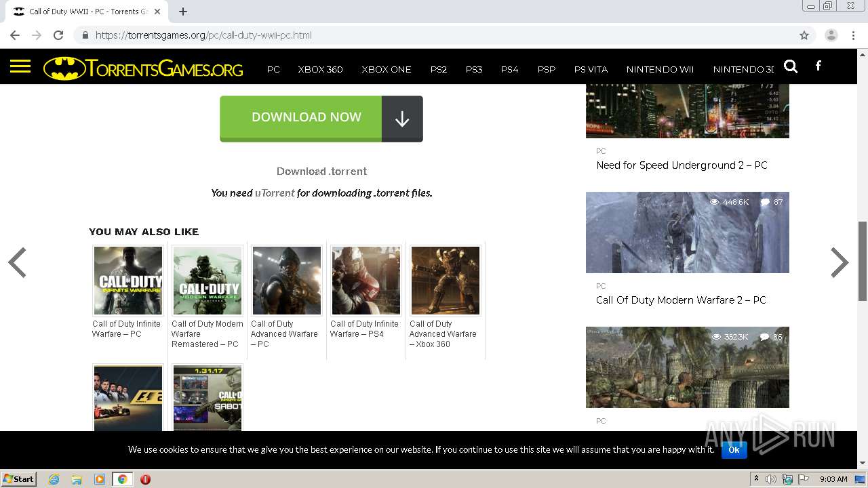Viewport: 868px width, 488px height.
Task: Open the PS4 menu category
Action: (x=509, y=69)
